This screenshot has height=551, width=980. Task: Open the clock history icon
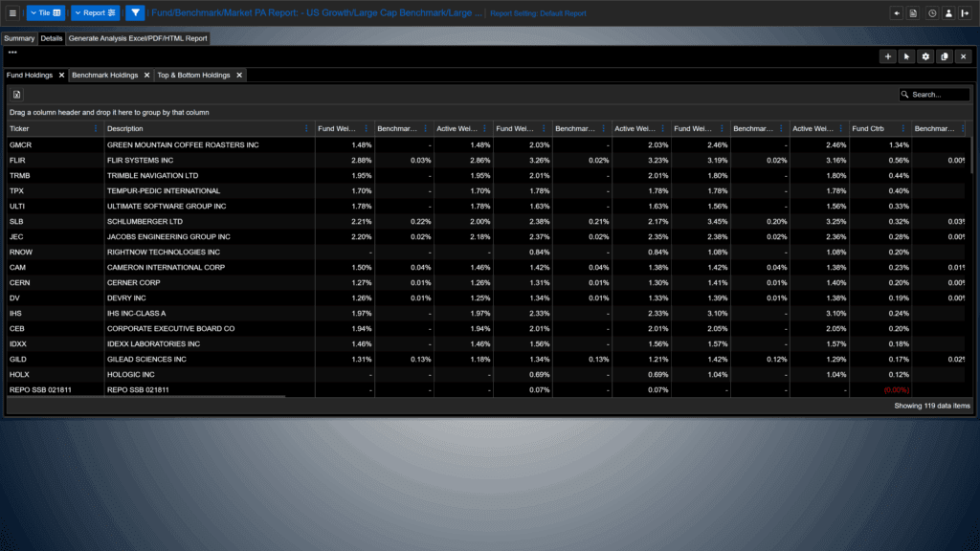tap(932, 13)
